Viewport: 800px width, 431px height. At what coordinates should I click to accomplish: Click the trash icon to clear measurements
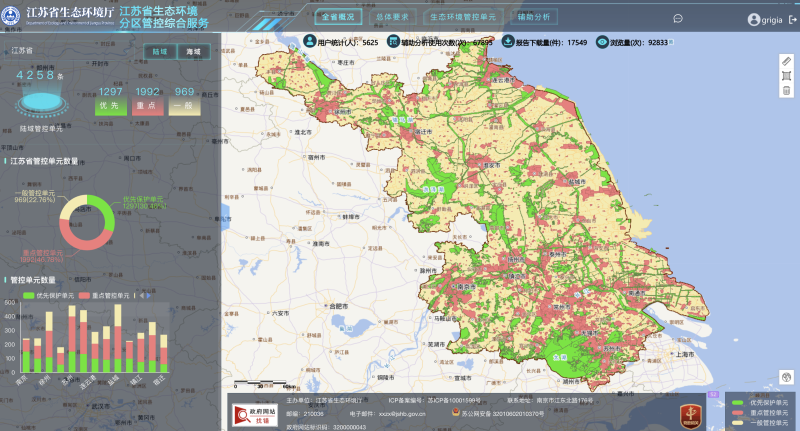click(786, 91)
